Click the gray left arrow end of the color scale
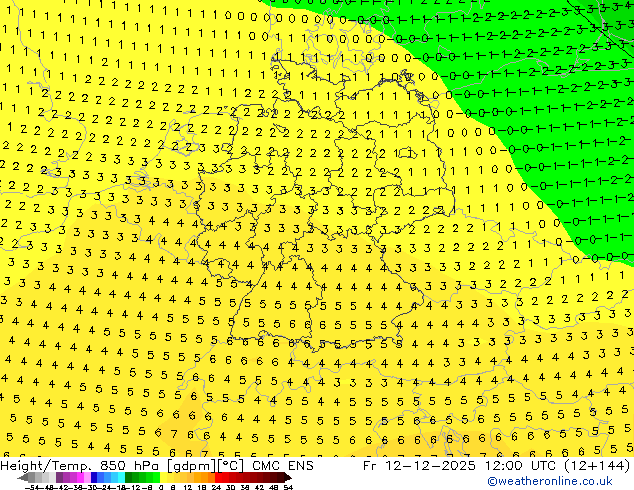 tap(23, 477)
